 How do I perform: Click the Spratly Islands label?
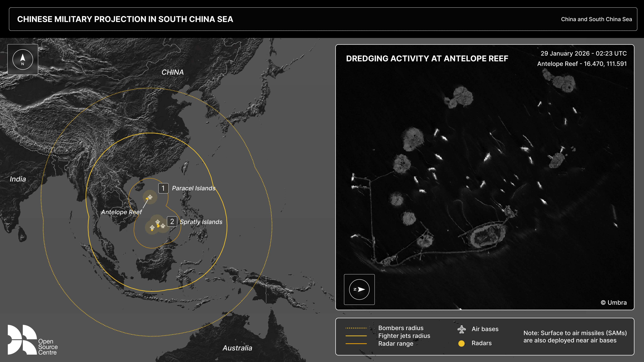[x=201, y=222]
